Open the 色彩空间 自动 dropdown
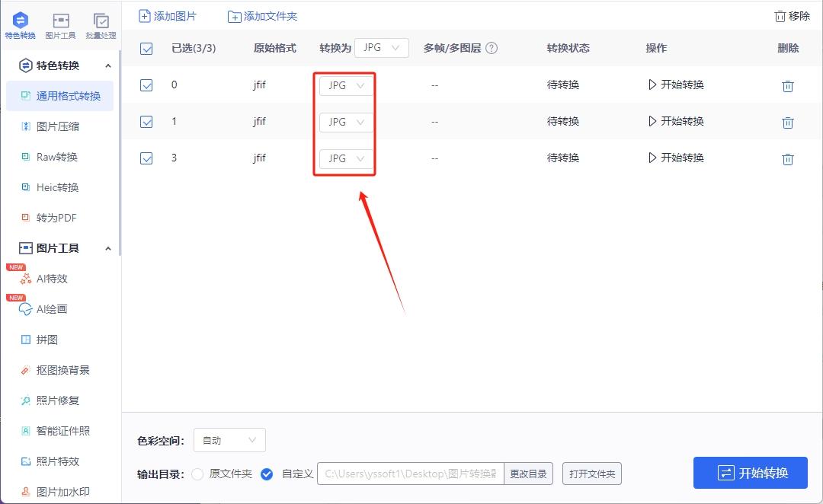The image size is (823, 504). tap(229, 440)
